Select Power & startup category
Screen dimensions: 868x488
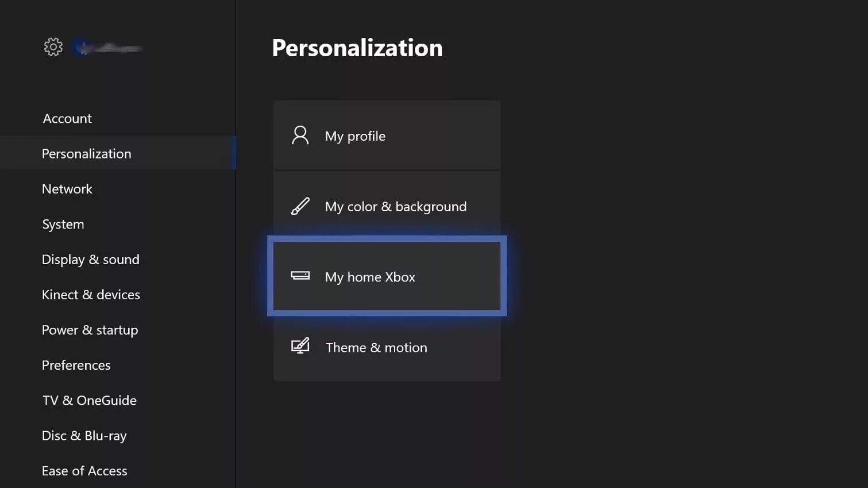[90, 330]
